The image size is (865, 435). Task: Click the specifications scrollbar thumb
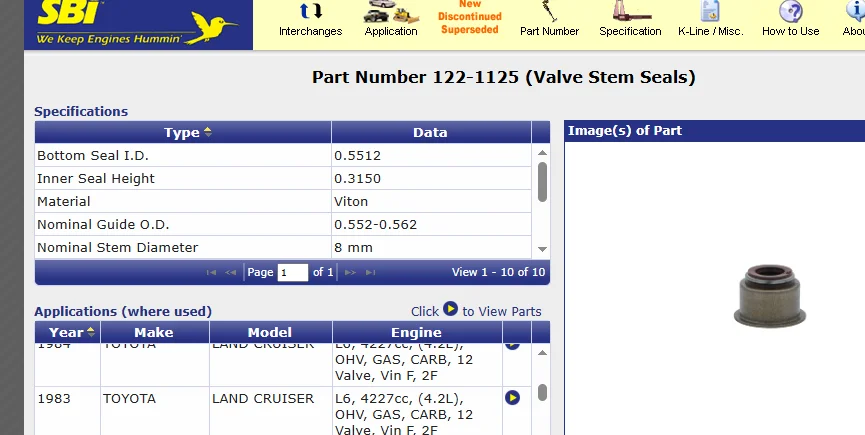click(542, 182)
